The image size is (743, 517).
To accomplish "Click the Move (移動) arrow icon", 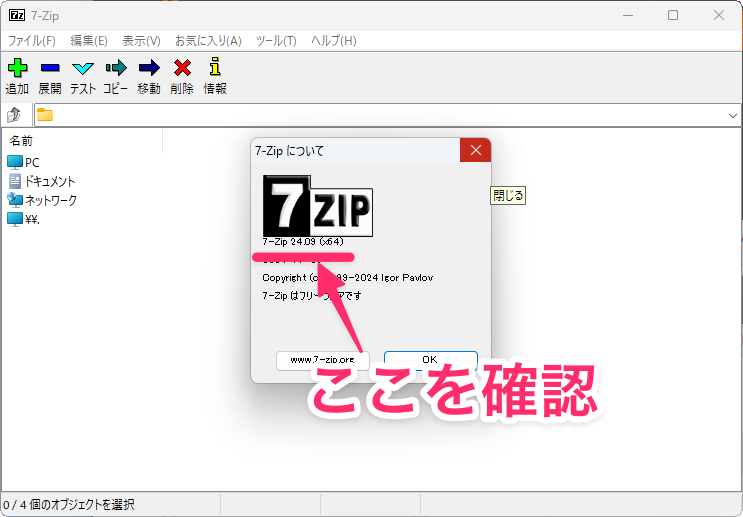I will tap(149, 69).
